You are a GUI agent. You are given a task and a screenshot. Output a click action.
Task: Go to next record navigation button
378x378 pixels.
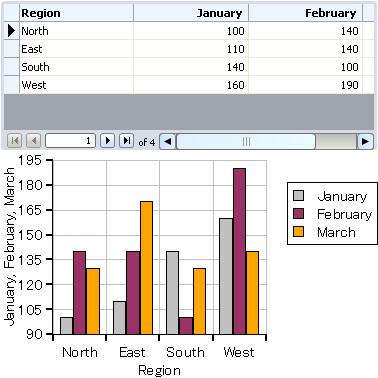coord(107,141)
